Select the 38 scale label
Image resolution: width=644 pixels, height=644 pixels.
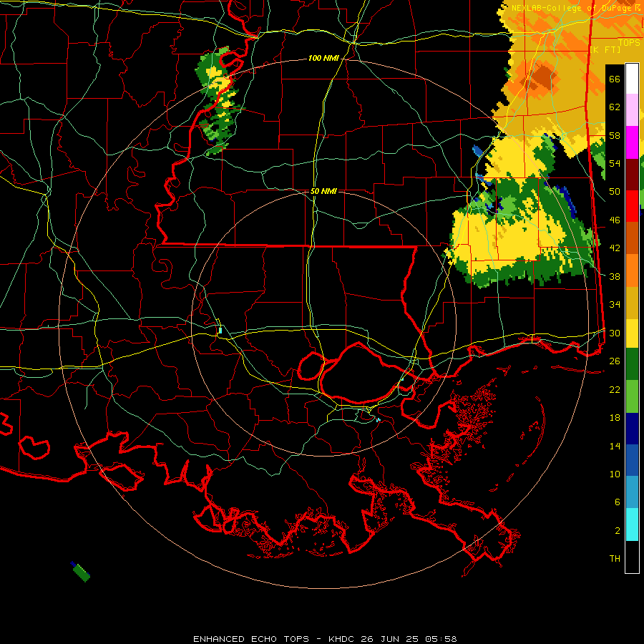(615, 276)
